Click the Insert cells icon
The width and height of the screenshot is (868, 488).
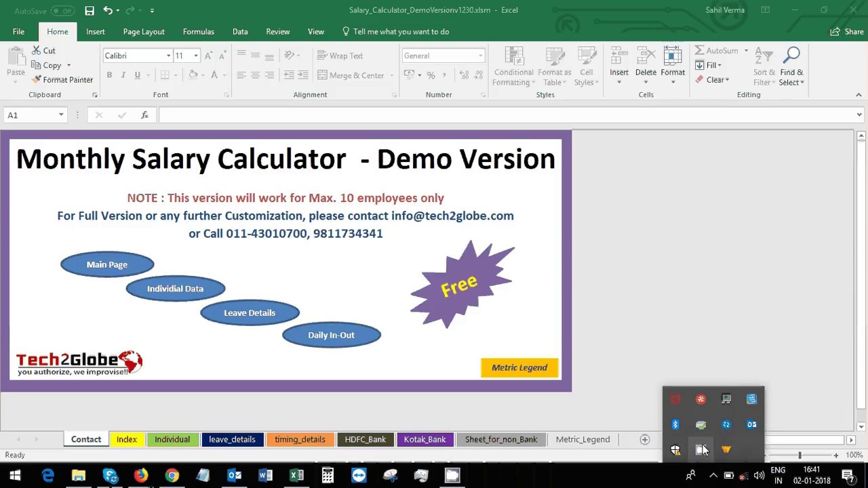[618, 57]
